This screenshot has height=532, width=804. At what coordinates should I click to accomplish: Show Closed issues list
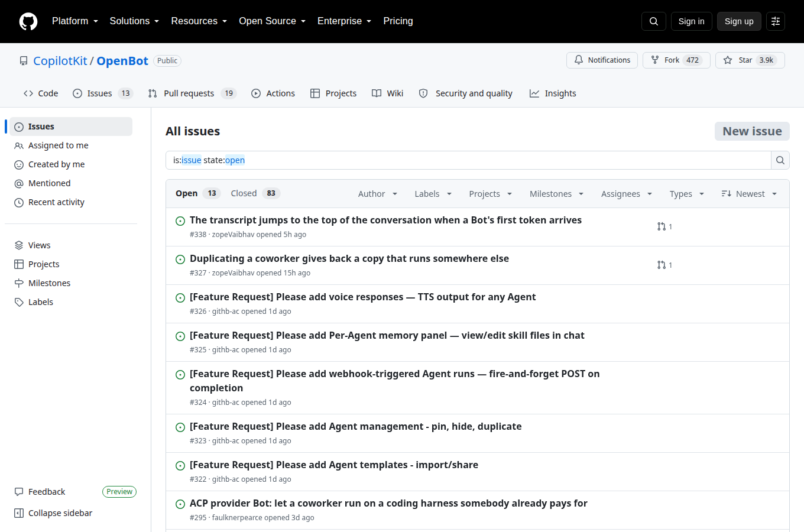[x=255, y=193]
